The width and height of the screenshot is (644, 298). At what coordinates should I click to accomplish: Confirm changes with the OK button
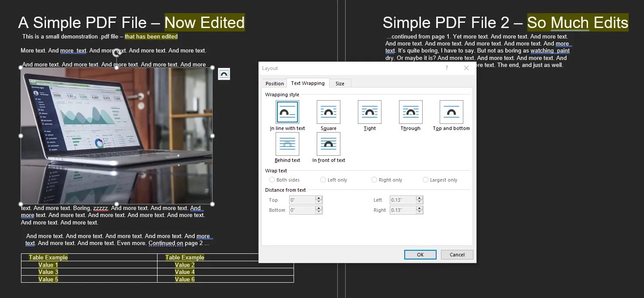(x=420, y=254)
